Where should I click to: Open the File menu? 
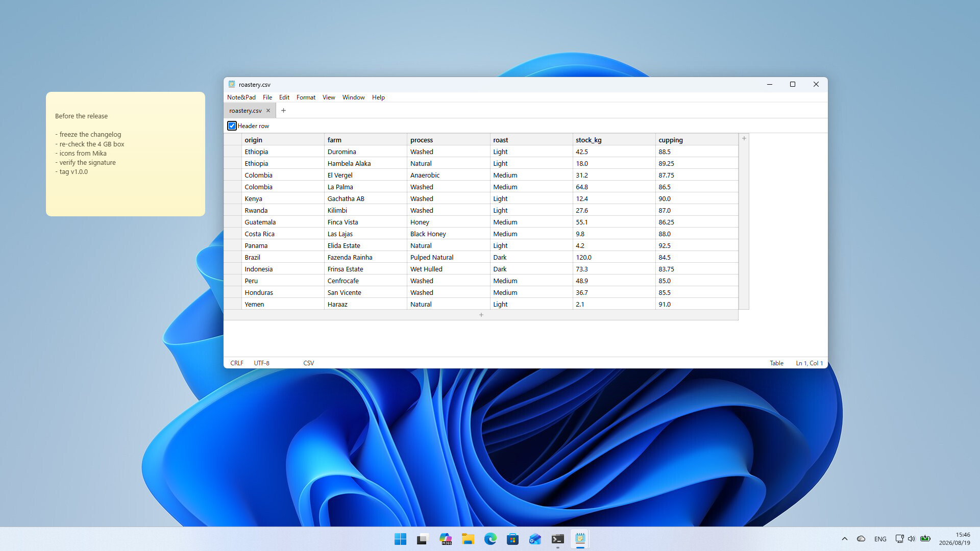pos(267,97)
